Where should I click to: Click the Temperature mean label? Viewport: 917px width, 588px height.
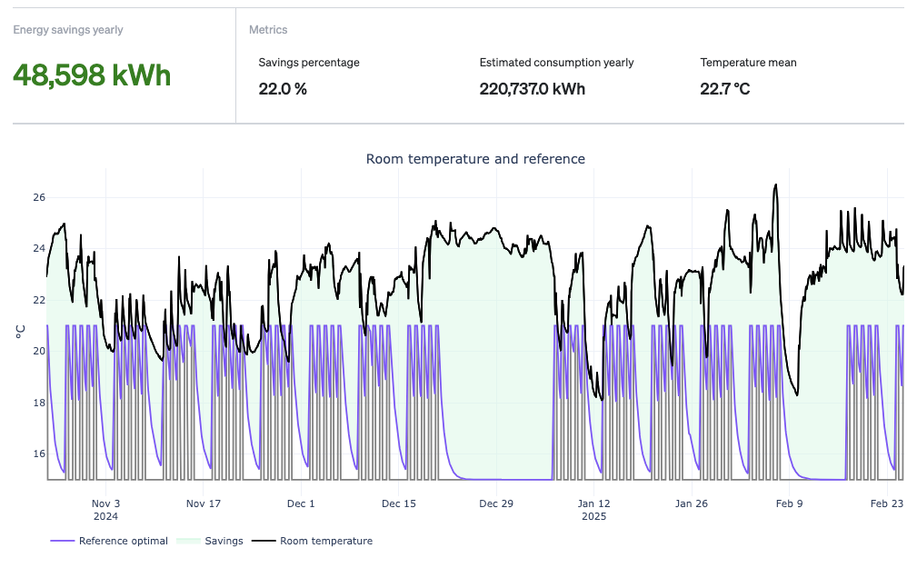coord(748,63)
